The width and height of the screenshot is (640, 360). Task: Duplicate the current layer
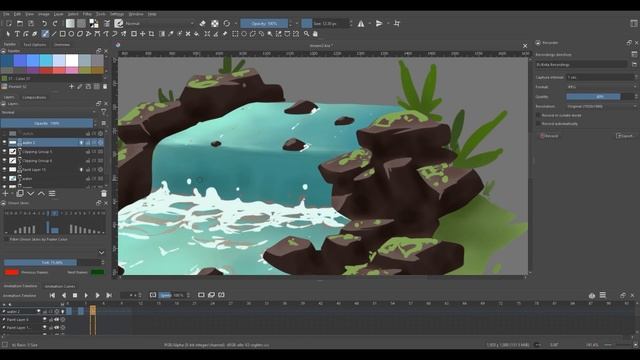click(x=19, y=193)
